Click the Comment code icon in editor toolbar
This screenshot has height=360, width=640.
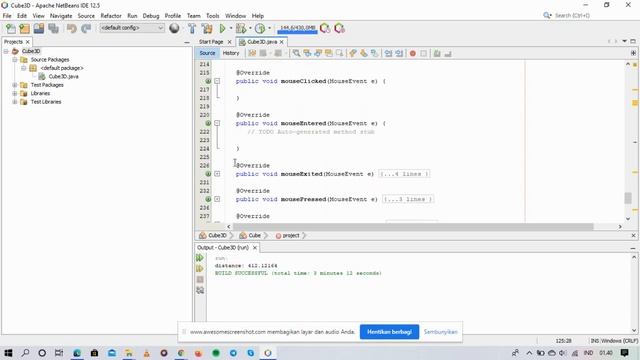pos(437,53)
